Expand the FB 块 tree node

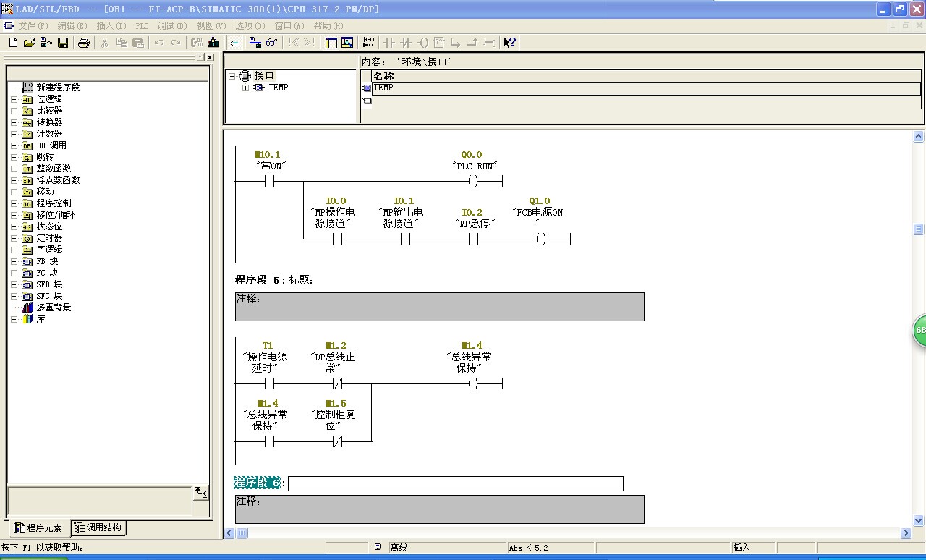[14, 261]
